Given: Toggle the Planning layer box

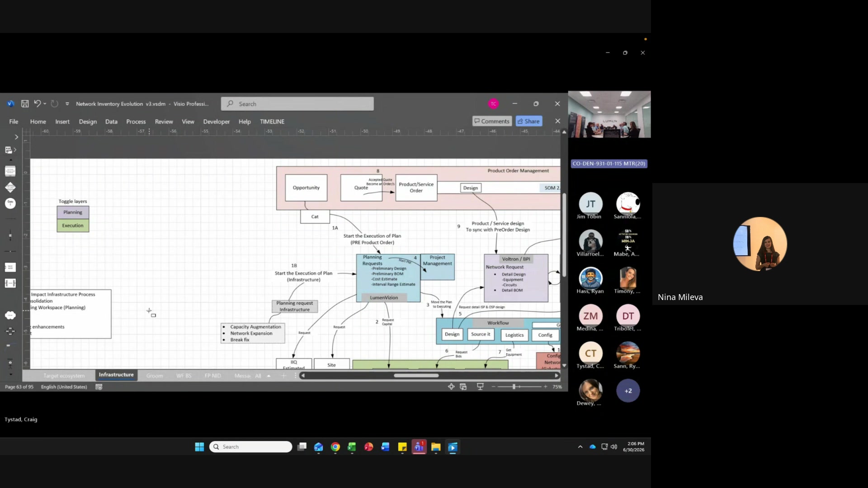Looking at the screenshot, I should click(x=73, y=212).
